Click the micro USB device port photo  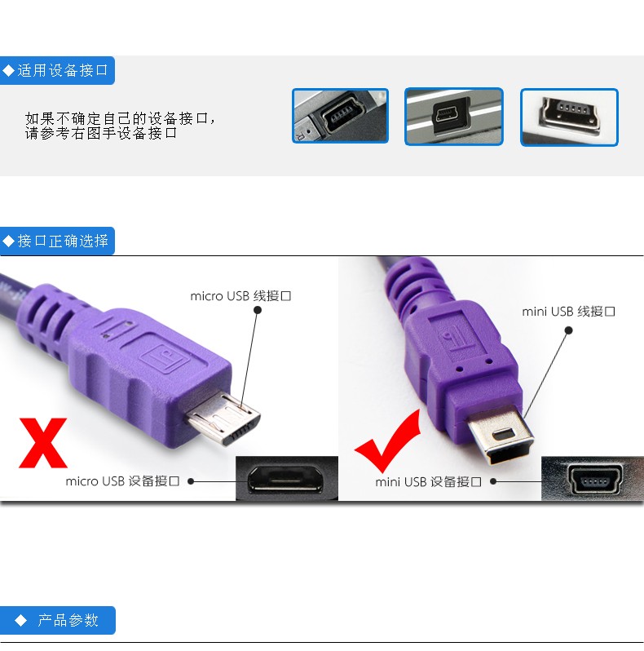287,478
